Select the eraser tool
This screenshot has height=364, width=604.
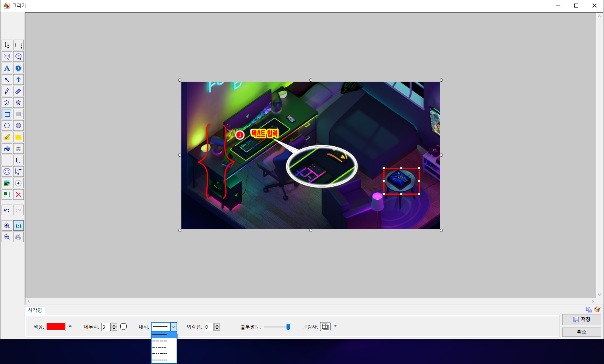tap(18, 91)
